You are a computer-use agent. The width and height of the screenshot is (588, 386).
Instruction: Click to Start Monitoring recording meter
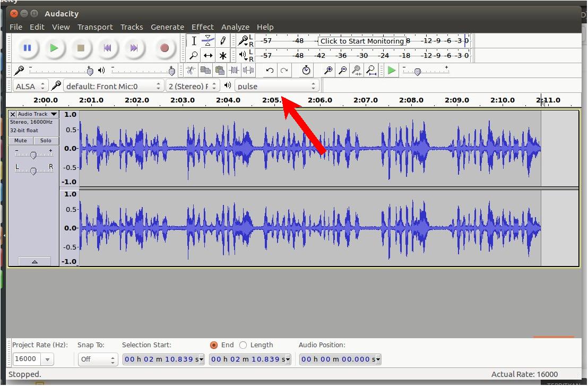(x=362, y=41)
